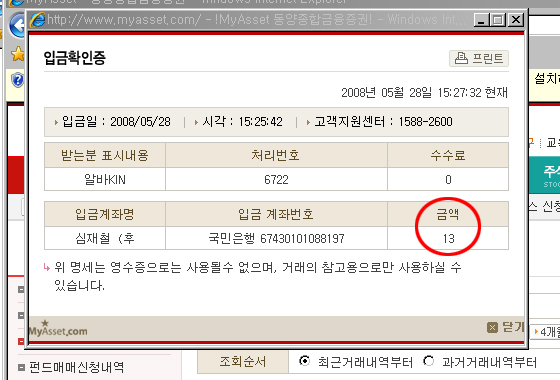This screenshot has width=560, height=380.
Task: Maximize the 입금확인증 popup window
Action: pos(498,20)
